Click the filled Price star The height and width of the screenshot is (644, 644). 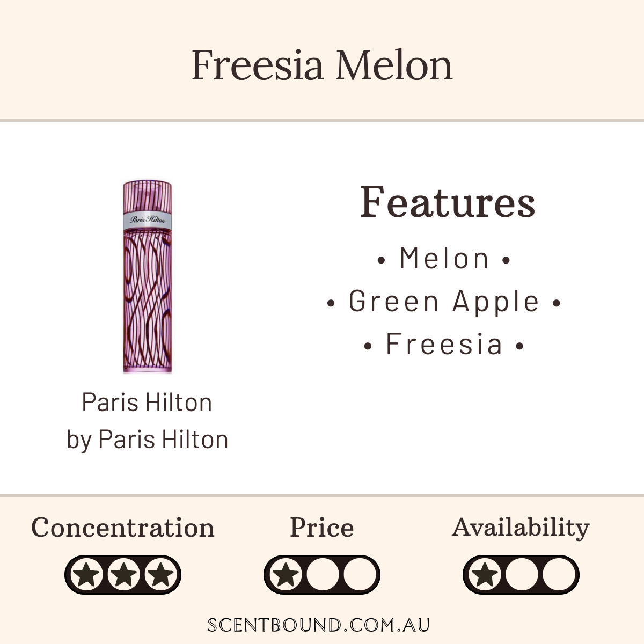(x=286, y=575)
